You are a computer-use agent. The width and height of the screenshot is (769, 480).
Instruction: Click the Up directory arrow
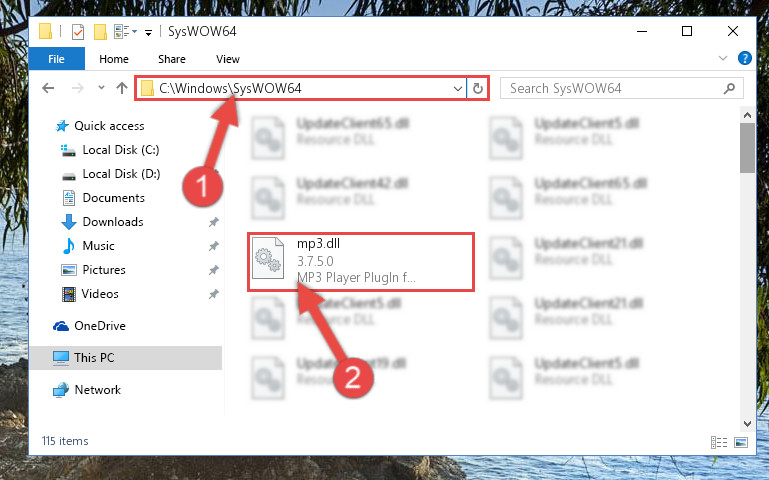click(x=122, y=88)
